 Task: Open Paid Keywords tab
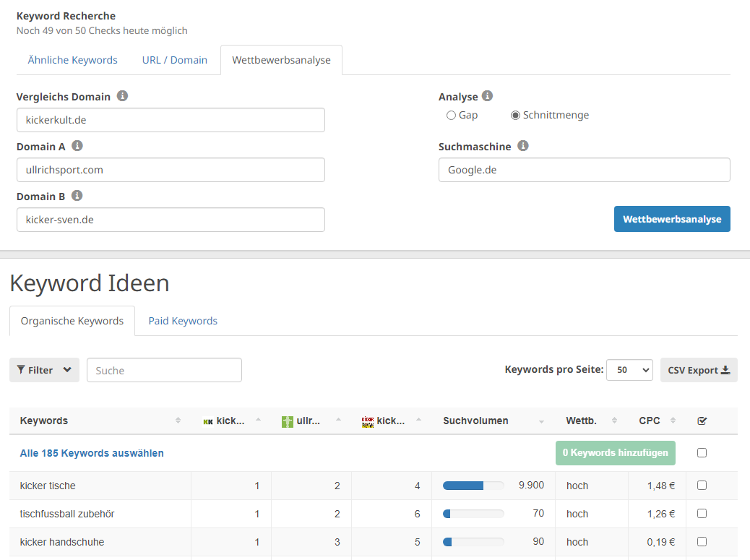(x=183, y=321)
